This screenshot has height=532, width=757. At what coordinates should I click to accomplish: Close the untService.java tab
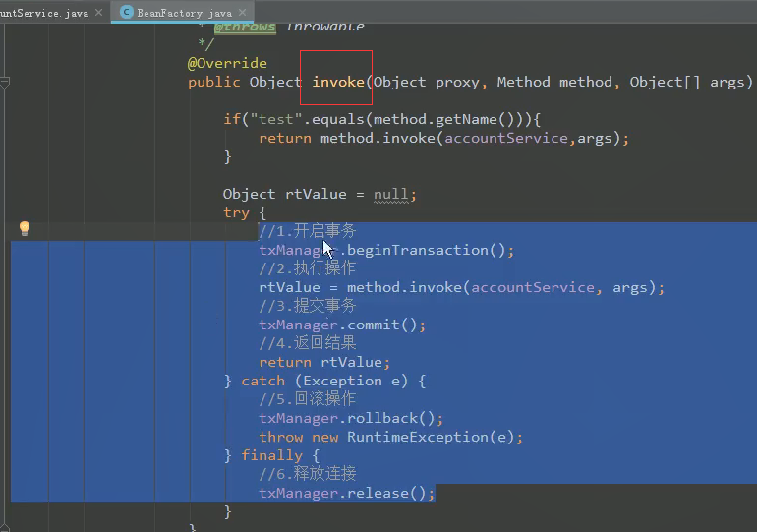[99, 12]
